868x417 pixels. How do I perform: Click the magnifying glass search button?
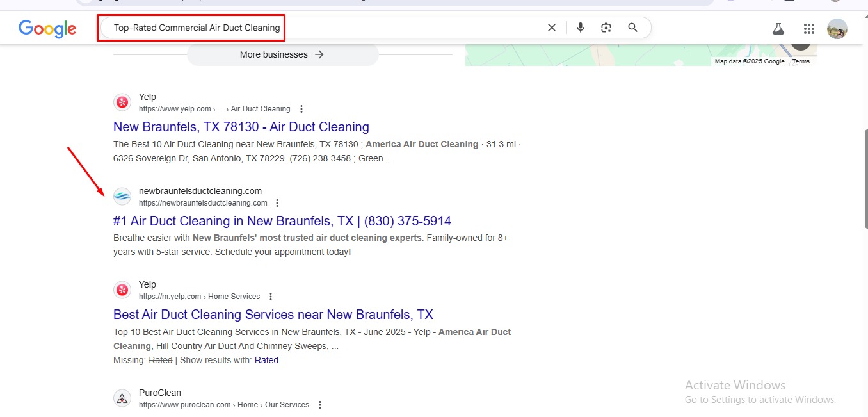click(x=632, y=28)
